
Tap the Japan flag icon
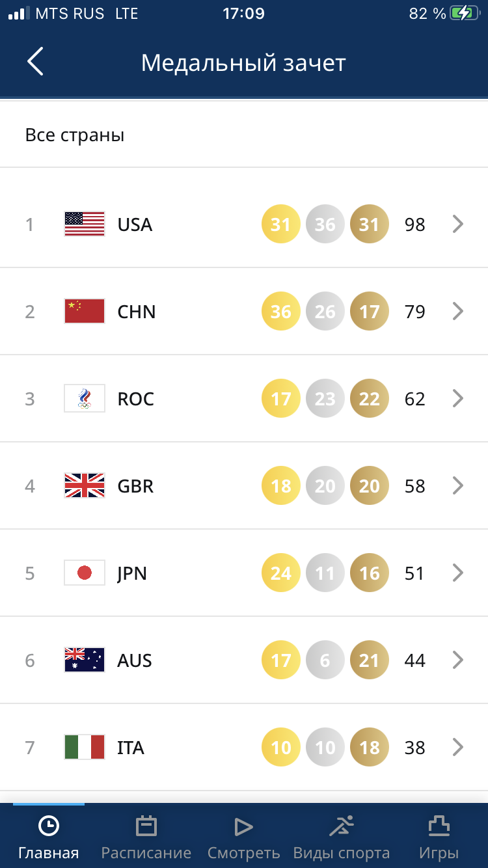coord(85,573)
